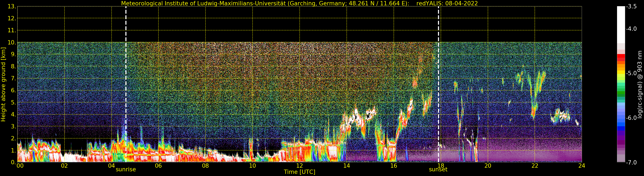
Task: Select the white dashed sunrise marker line
Action: coord(126,84)
